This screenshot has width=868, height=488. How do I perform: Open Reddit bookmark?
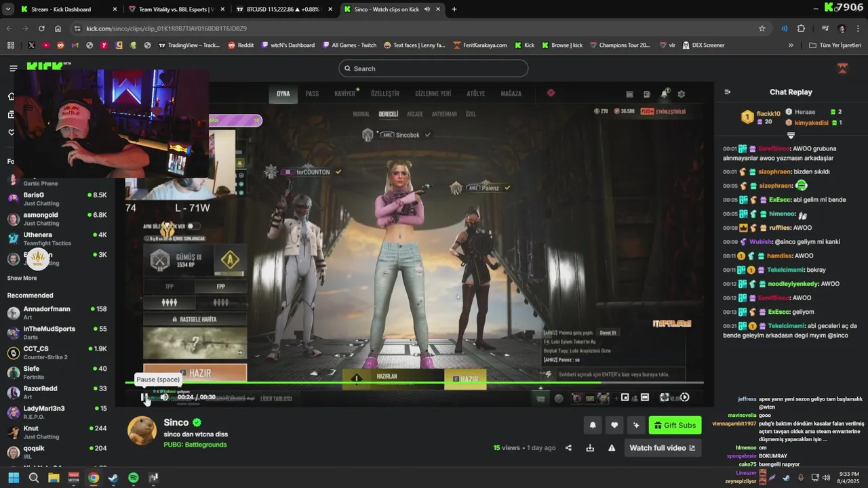(241, 45)
